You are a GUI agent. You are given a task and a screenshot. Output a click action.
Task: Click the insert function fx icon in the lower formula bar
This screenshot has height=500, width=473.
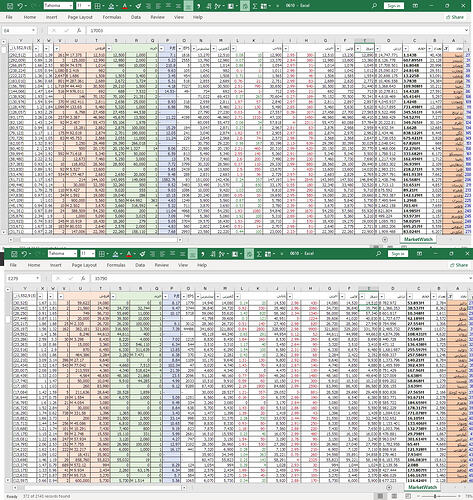coord(83,278)
